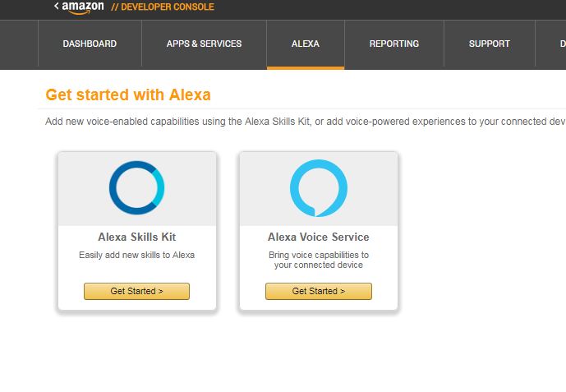566x392 pixels.
Task: Click the back chevron before Amazon logo
Action: click(57, 6)
